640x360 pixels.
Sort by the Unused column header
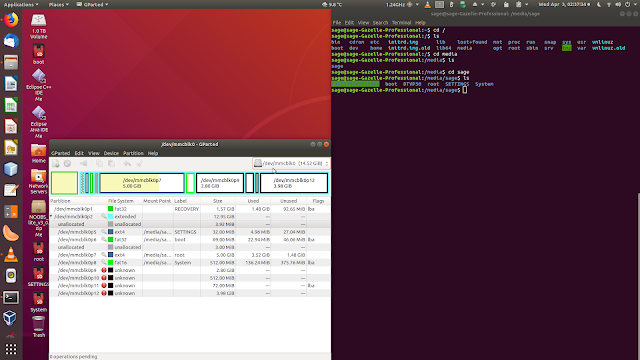(288, 201)
